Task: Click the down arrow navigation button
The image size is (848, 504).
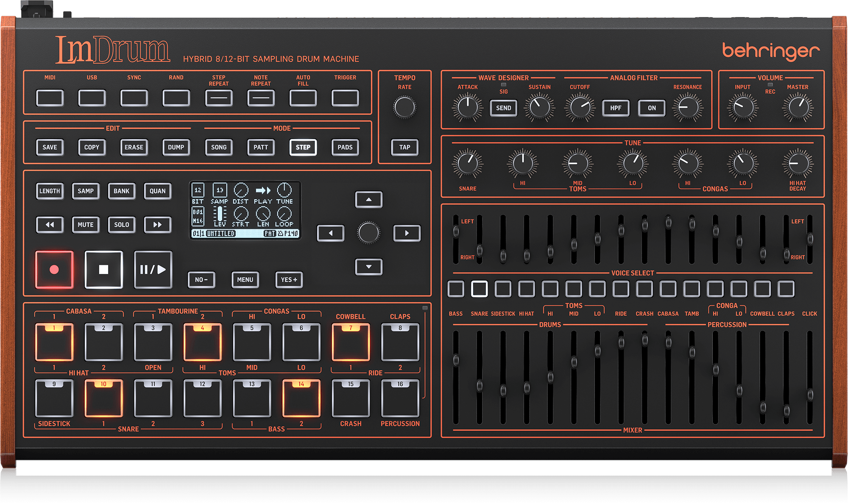Action: click(369, 267)
